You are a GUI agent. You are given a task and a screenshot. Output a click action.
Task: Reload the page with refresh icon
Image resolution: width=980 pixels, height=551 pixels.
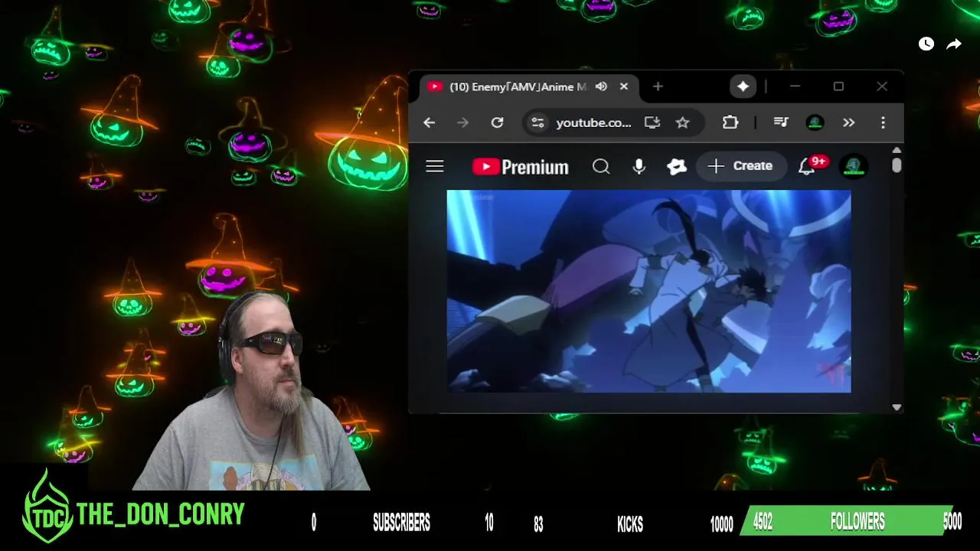[497, 122]
